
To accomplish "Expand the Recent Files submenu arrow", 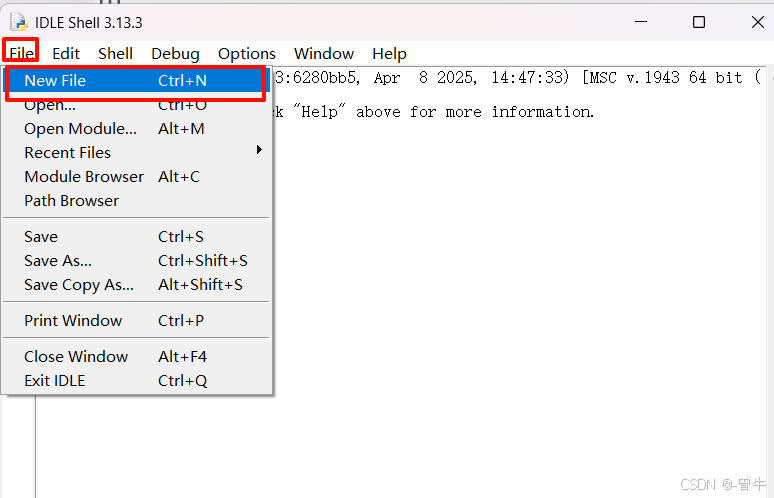I will coord(259,151).
